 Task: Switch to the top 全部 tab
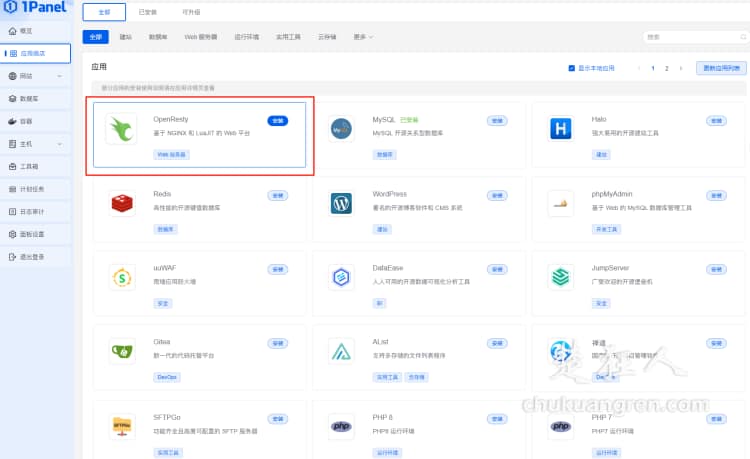coord(104,12)
